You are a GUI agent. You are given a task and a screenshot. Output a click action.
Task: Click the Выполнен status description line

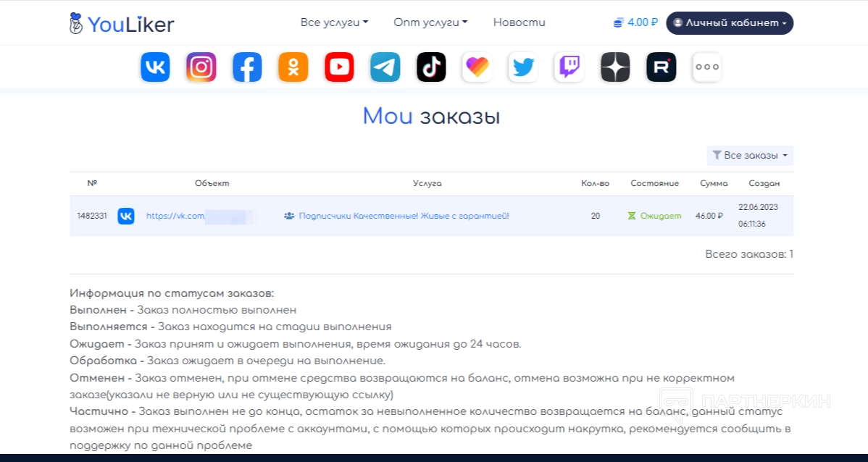click(183, 310)
